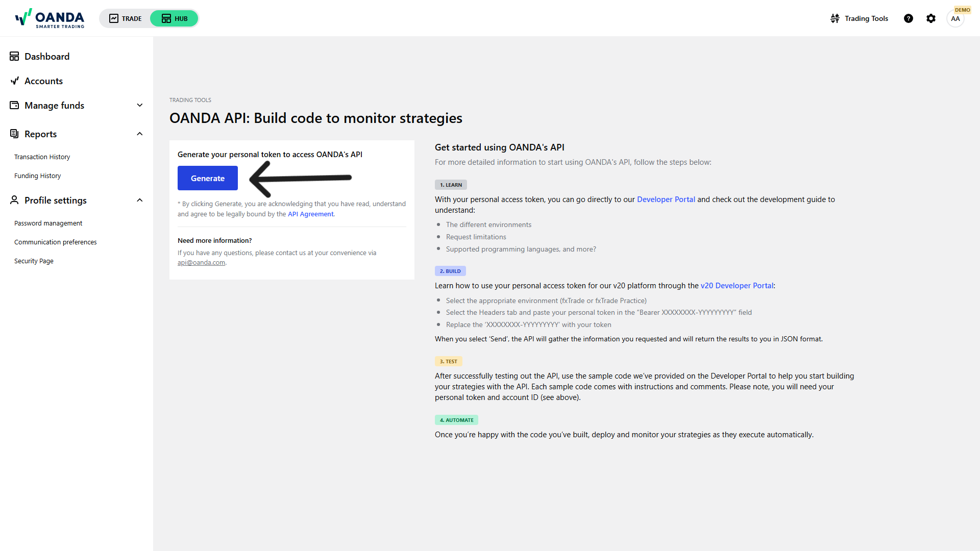This screenshot has height=551, width=980.
Task: Click the 'Select the appropriate environment' bullet
Action: click(546, 300)
